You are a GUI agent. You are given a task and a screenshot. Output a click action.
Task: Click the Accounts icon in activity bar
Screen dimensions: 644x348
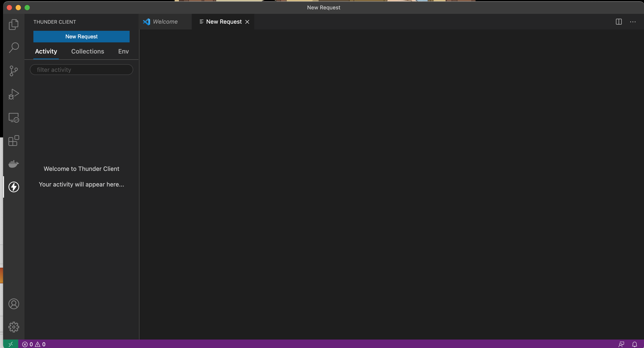14,304
